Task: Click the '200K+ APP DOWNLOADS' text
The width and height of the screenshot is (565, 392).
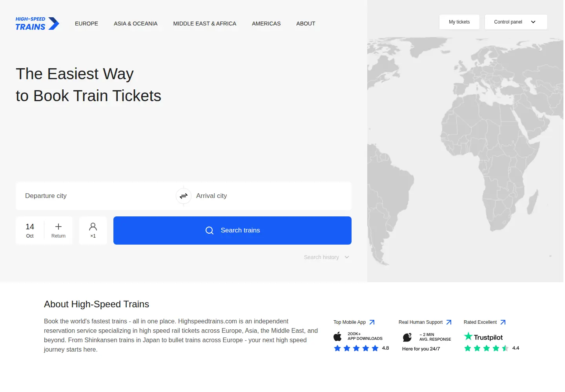Action: pos(365,336)
